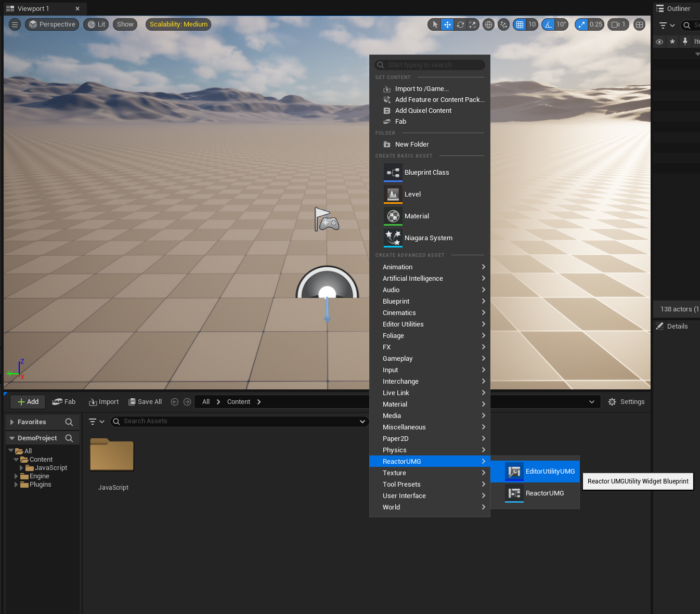Click the Blueprint Class asset icon
700x614 pixels.
[x=393, y=173]
